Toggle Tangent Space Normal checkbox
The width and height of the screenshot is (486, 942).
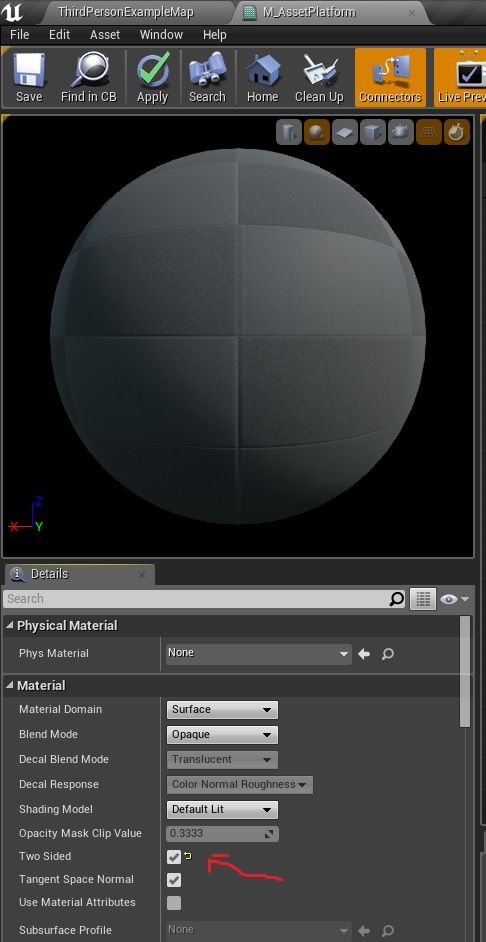click(174, 880)
